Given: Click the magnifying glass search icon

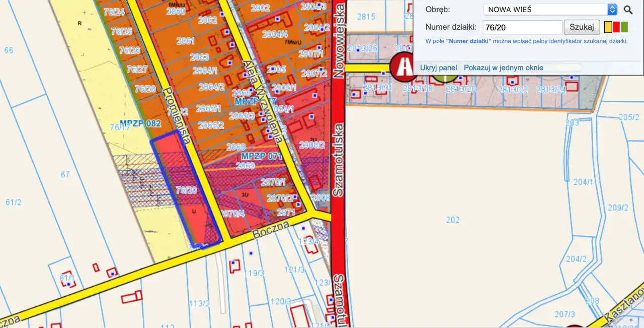Looking at the screenshot, I should pos(628,10).
